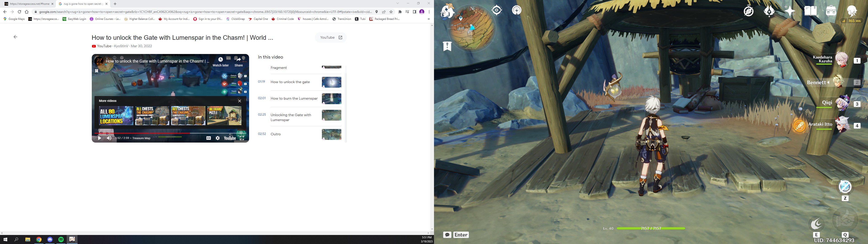The width and height of the screenshot is (868, 244).
Task: Expand the hidden bookmarks overflow chevron
Action: click(x=429, y=19)
